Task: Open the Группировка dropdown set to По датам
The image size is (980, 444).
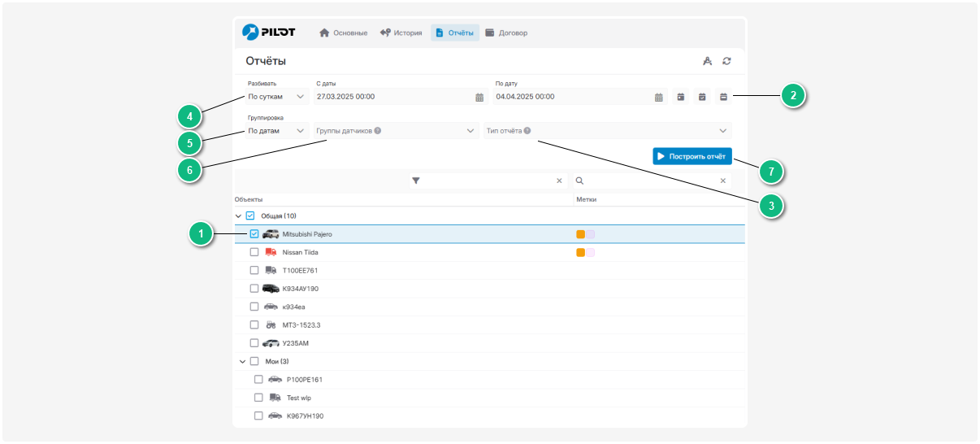Action: (x=277, y=130)
